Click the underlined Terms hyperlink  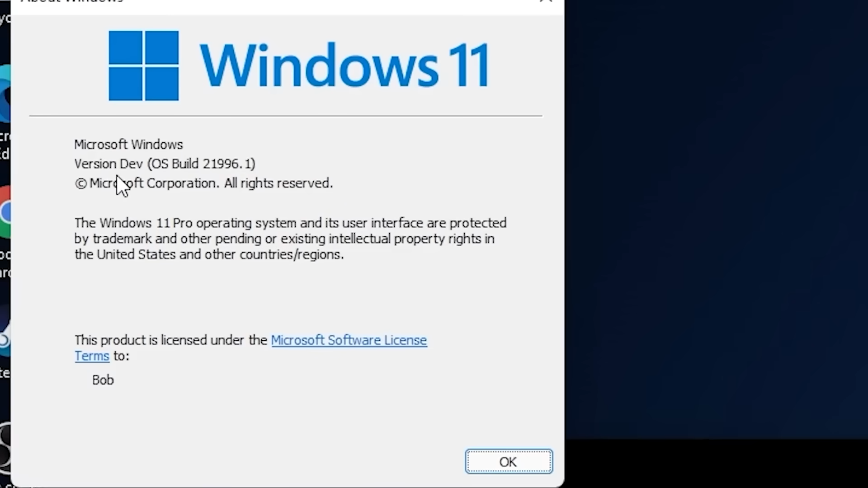[x=92, y=356]
